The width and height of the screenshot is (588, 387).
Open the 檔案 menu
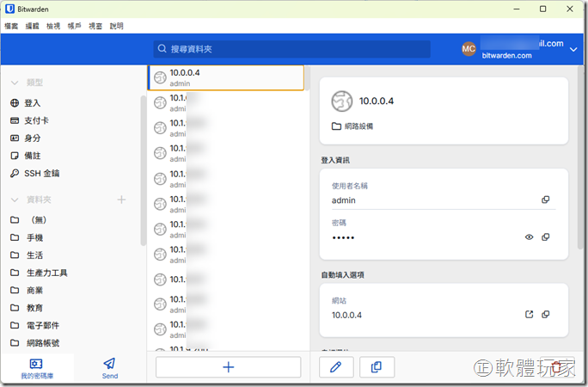[11, 26]
